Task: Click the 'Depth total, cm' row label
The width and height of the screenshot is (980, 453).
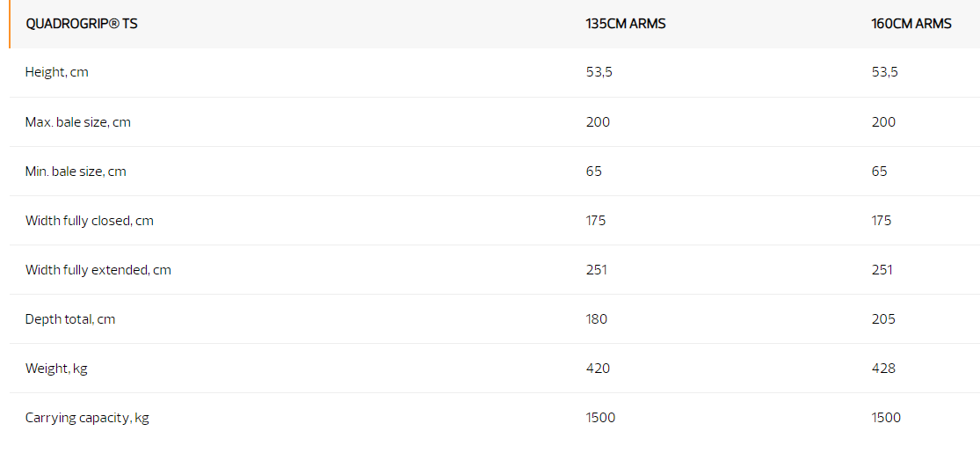Action: tap(70, 319)
